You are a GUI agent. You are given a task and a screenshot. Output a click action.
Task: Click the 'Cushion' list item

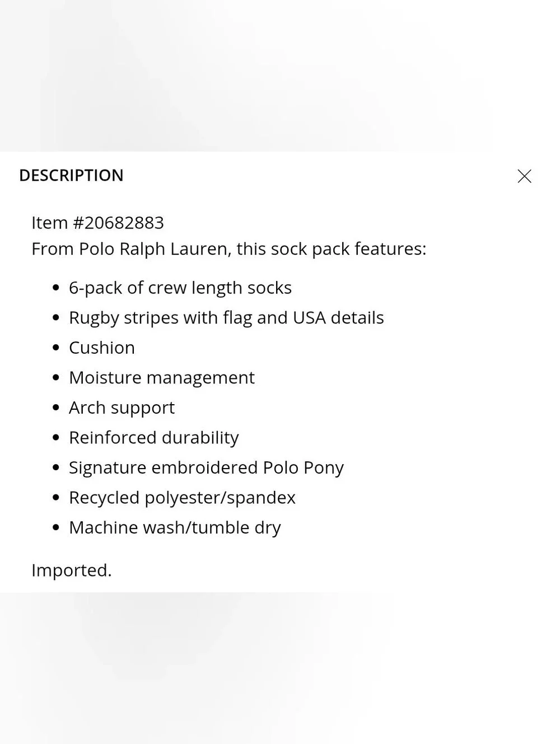tap(101, 348)
